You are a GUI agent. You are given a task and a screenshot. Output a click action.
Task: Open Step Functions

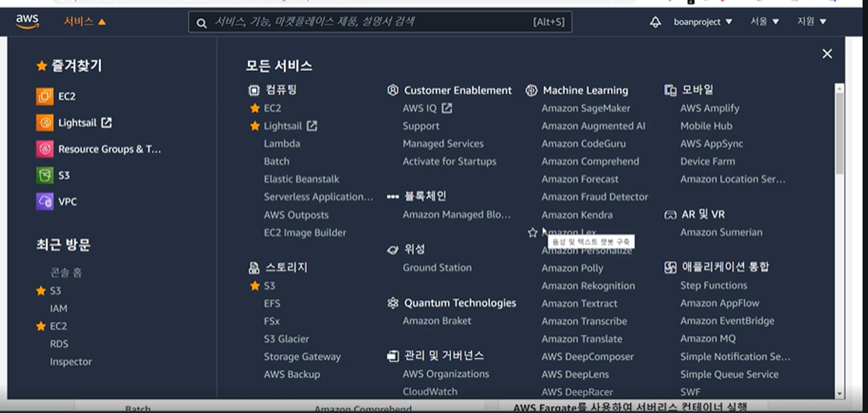tap(713, 285)
